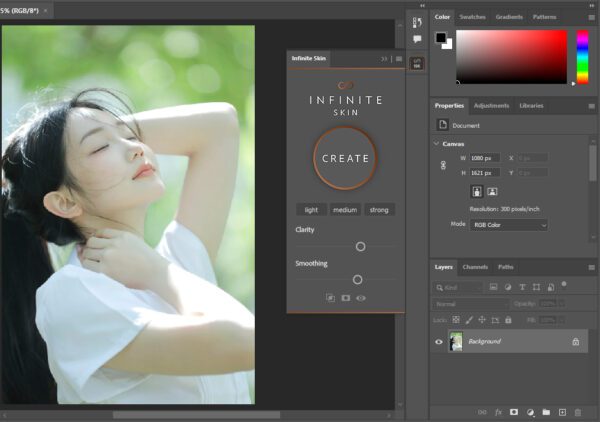Open the blend mode Normal dropdown
Image resolution: width=600 pixels, height=422 pixels.
[x=470, y=303]
